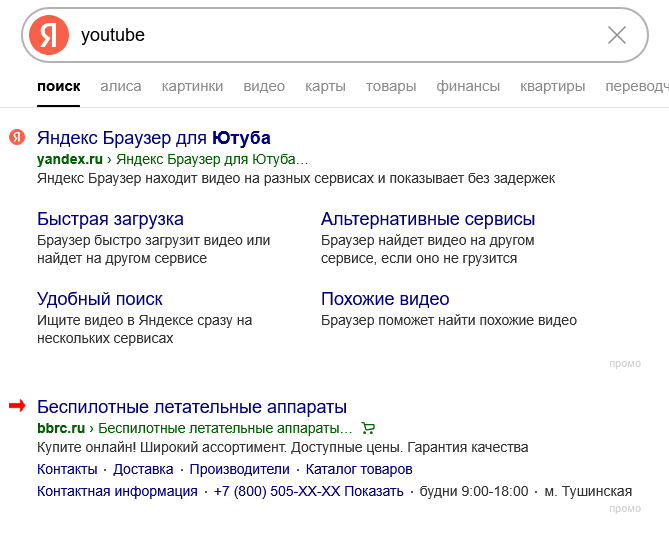The height and width of the screenshot is (537, 669).
Task: Switch to the финансы tab
Action: [468, 86]
